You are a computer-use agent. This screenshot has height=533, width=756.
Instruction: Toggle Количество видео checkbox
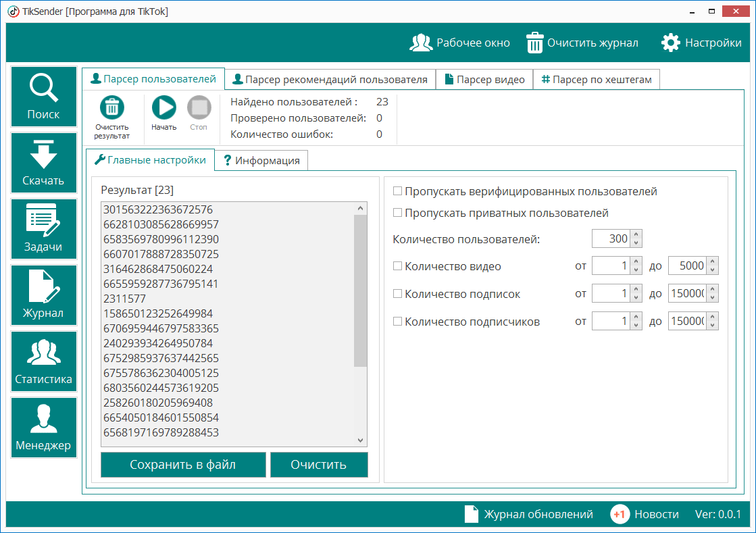tap(397, 266)
